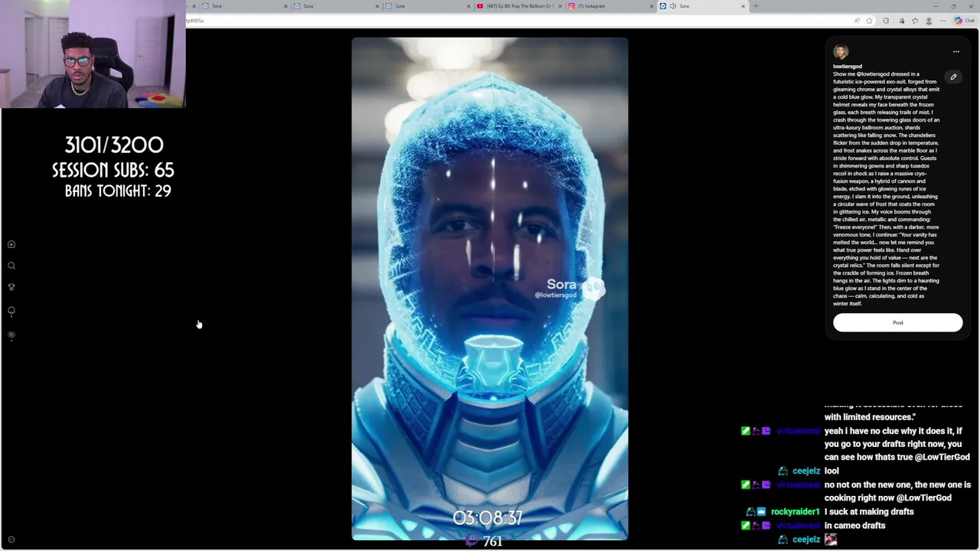Mute the audio-playing Sora tab
The width and height of the screenshot is (980, 551).
[x=672, y=6]
